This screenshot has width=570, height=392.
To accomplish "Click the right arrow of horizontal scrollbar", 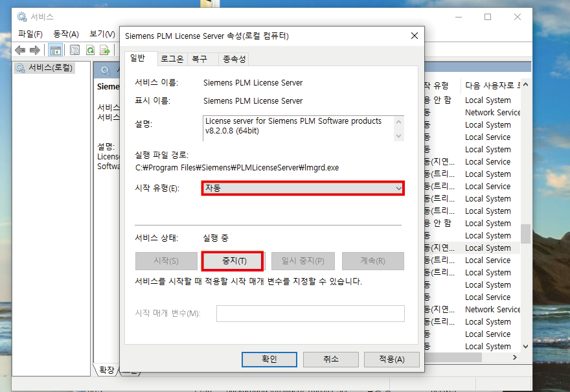I will [514, 358].
